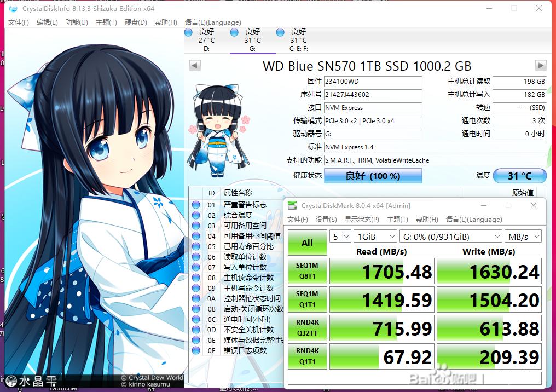
Task: Click health status button 良好 (100 %)
Action: (x=373, y=176)
